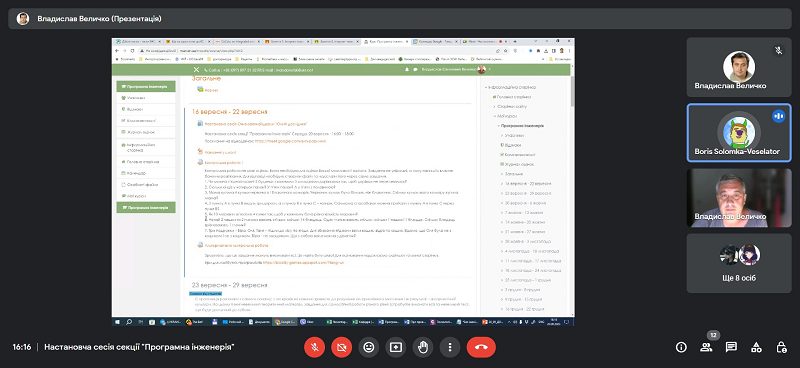The image size is (800, 368).
Task: Click the presenter avatar in header
Action: [23, 19]
